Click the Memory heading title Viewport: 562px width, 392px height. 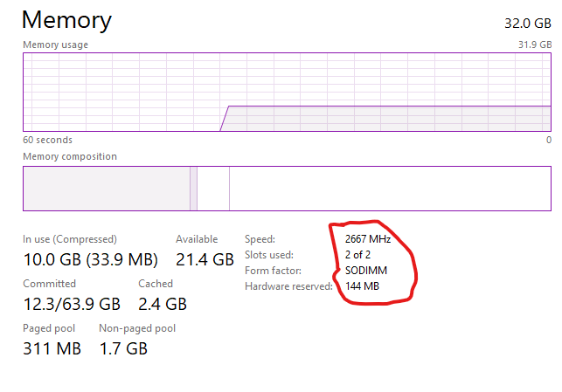67,20
